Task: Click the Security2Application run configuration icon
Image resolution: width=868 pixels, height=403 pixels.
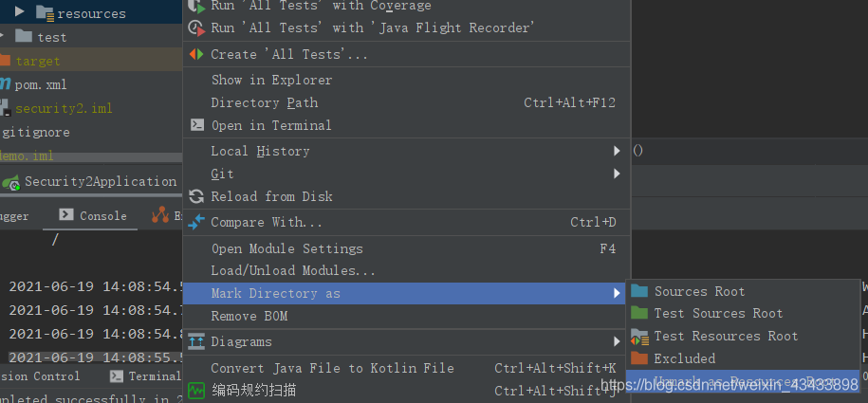Action: point(11,181)
